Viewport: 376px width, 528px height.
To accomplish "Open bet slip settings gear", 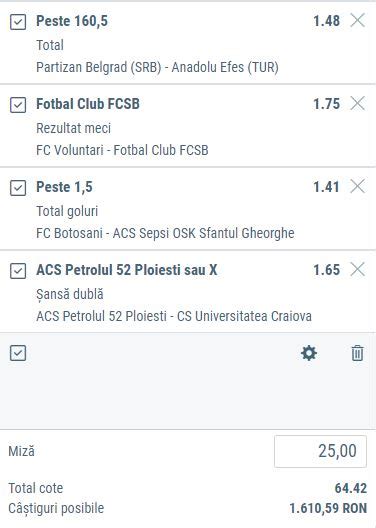I will click(x=309, y=353).
